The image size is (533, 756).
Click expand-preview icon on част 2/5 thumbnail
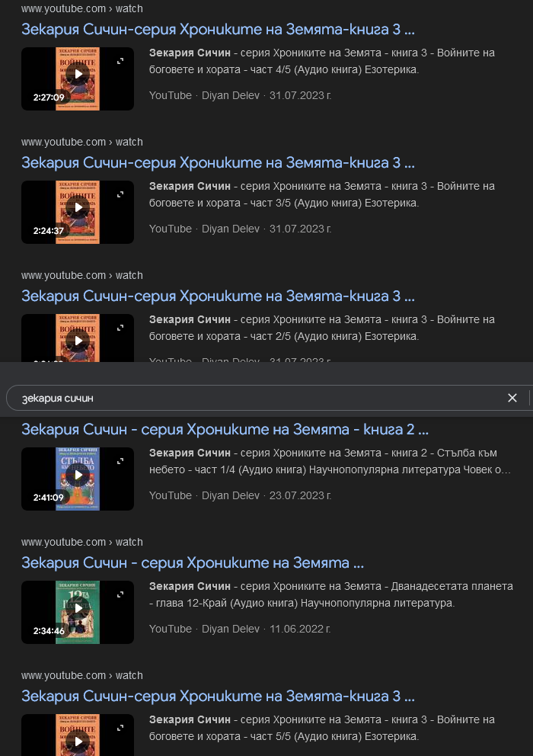pos(120,328)
